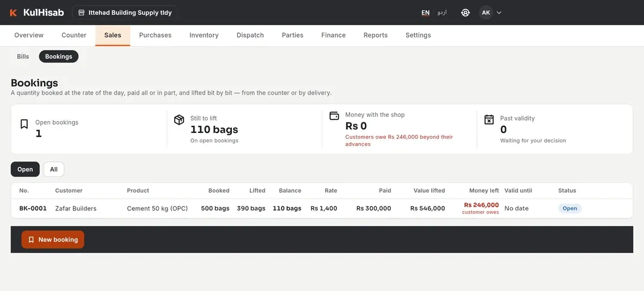Click the Rs 546,000 value lifted cell
This screenshot has width=644, height=291.
428,209
